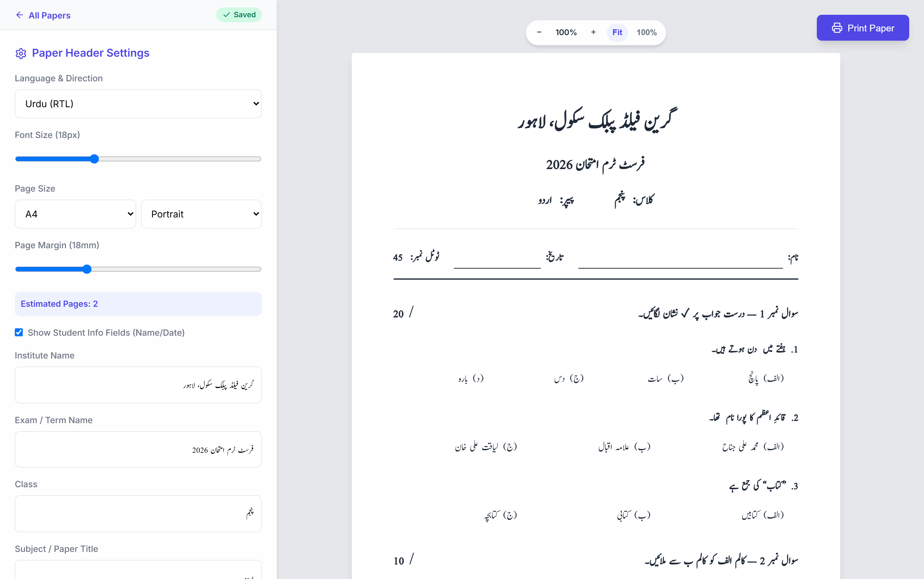Click question 1 marks value 20
This screenshot has width=924, height=579.
click(398, 314)
